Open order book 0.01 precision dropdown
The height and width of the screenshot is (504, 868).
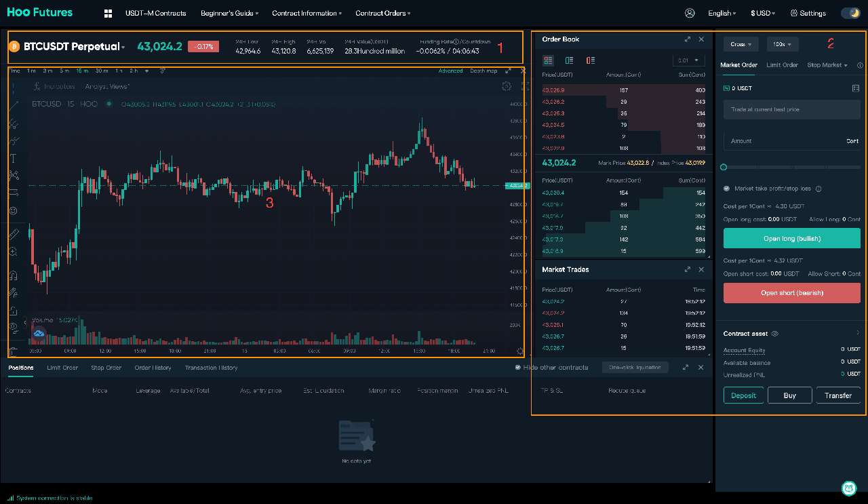688,60
